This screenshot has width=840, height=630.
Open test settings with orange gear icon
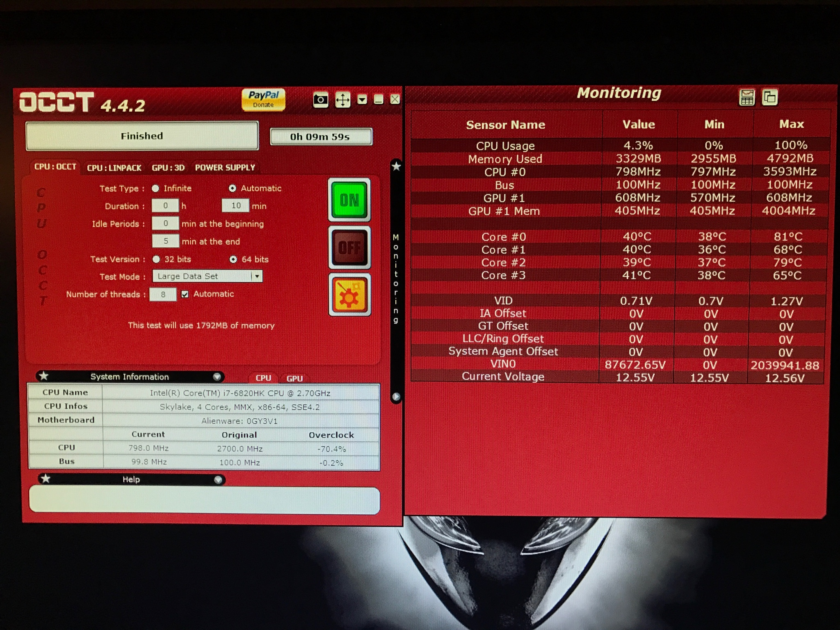pyautogui.click(x=349, y=295)
